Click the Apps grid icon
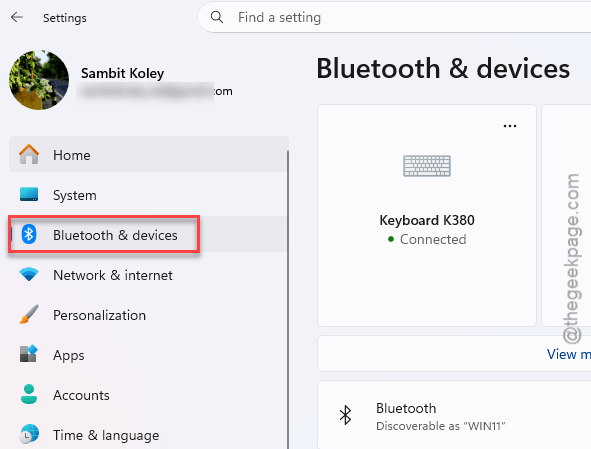The height and width of the screenshot is (449, 591). (x=29, y=354)
